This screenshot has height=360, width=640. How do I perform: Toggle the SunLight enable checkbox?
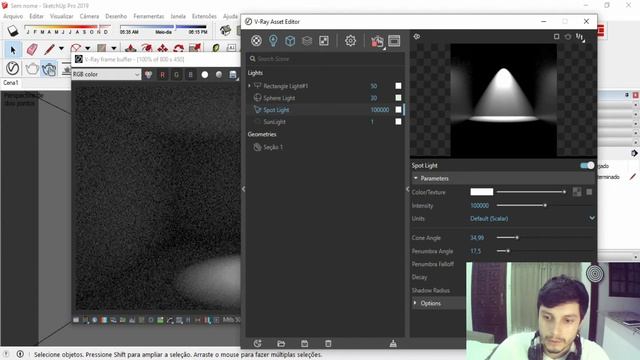point(398,122)
